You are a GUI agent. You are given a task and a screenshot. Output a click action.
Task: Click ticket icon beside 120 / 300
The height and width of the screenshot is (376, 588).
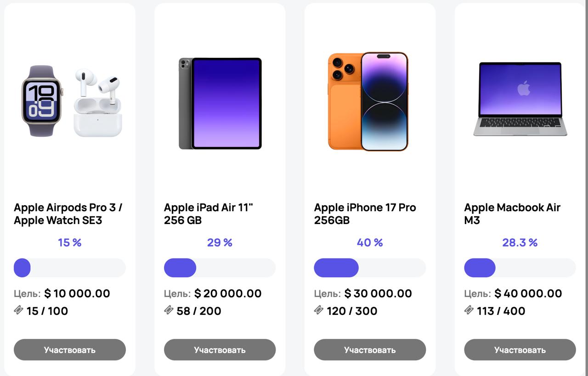click(319, 311)
